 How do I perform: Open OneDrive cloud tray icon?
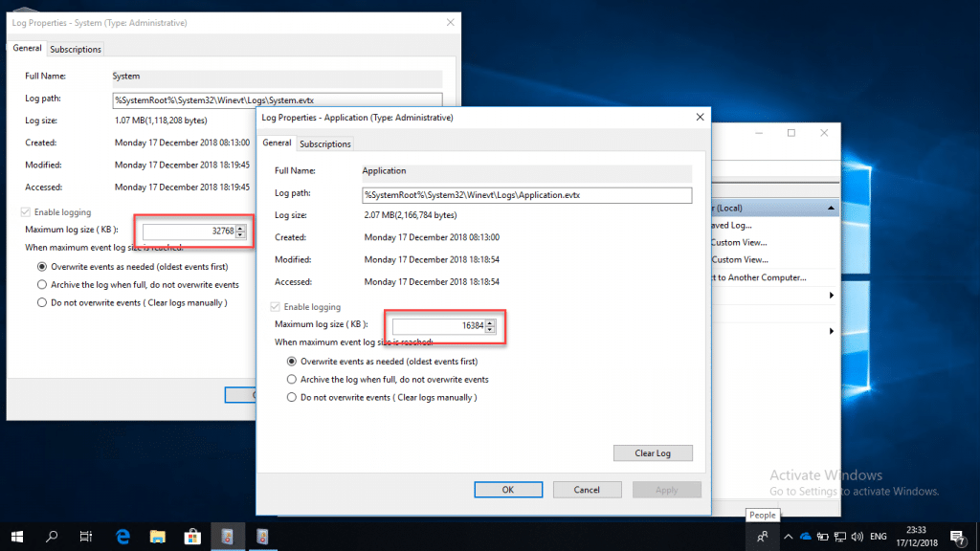pos(806,536)
